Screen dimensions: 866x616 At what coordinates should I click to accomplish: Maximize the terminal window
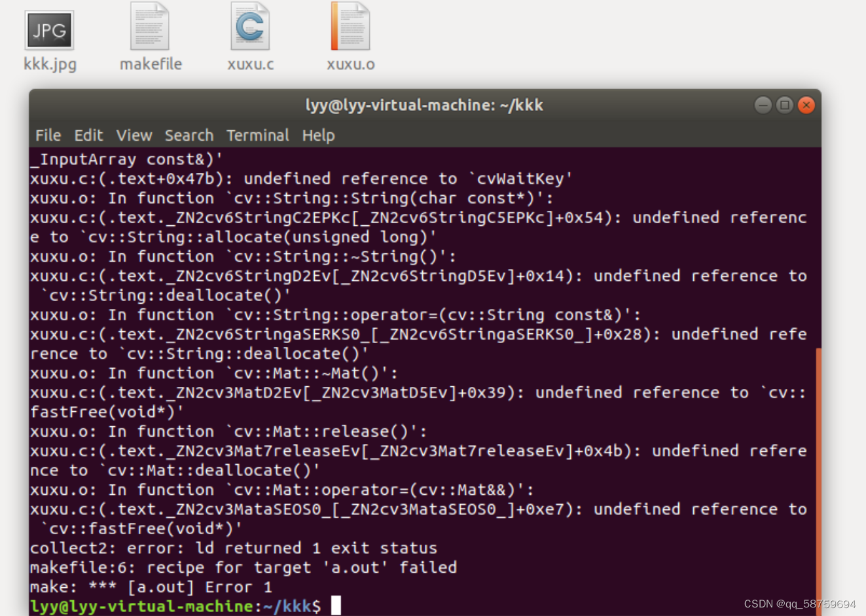784,105
